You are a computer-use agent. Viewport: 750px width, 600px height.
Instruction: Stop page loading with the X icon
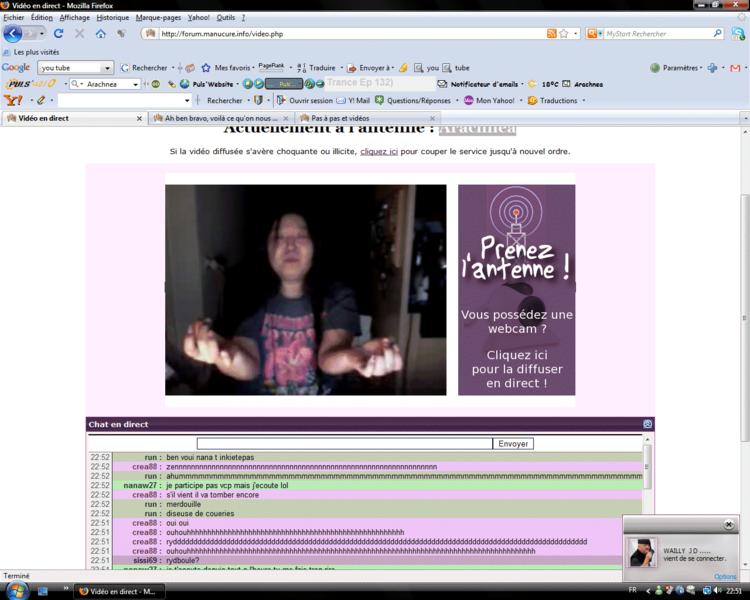(79, 33)
